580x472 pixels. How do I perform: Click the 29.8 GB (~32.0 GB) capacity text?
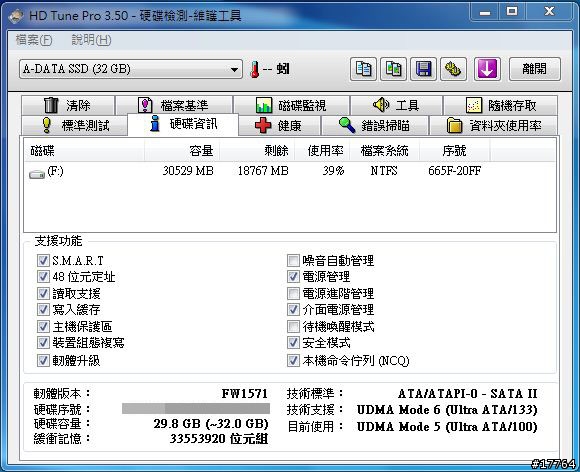pyautogui.click(x=211, y=424)
